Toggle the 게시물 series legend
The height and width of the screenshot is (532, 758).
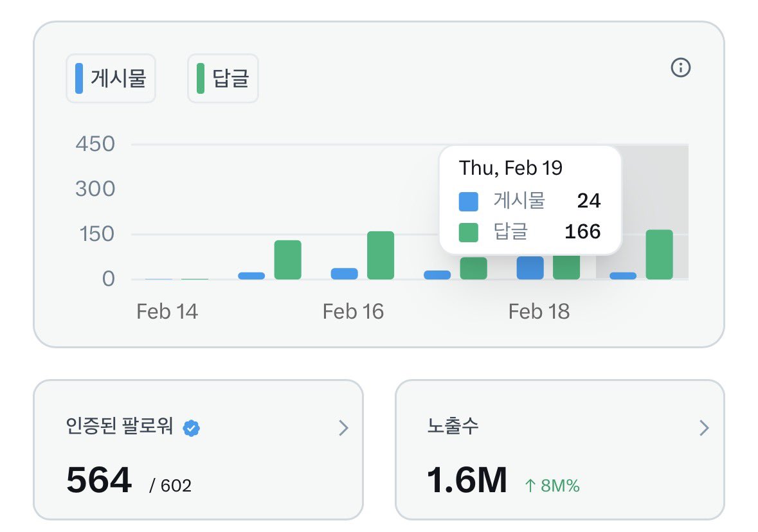click(x=111, y=78)
